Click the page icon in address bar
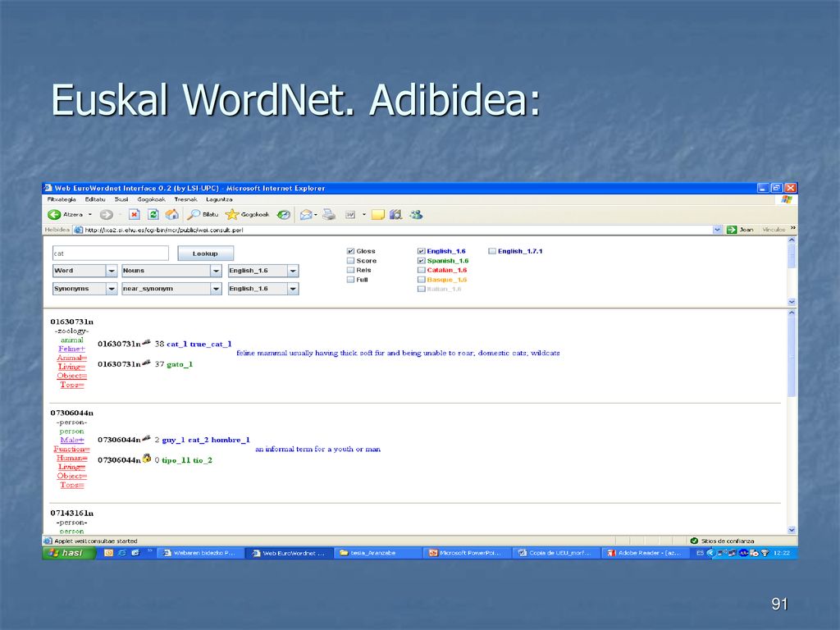This screenshot has height=630, width=840. 78,230
